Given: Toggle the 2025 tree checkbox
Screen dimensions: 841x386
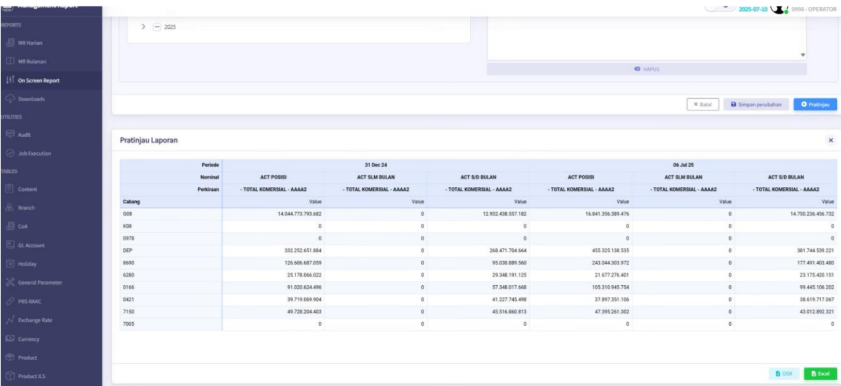Looking at the screenshot, I should (157, 27).
